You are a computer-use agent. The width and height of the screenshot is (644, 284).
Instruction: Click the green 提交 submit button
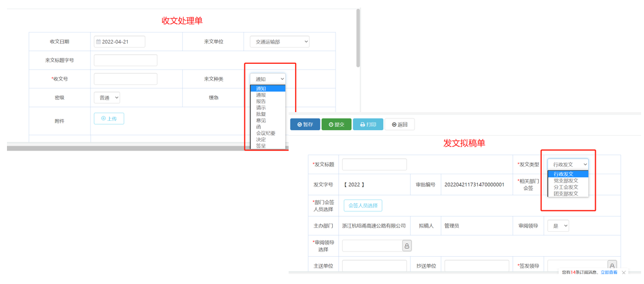336,124
